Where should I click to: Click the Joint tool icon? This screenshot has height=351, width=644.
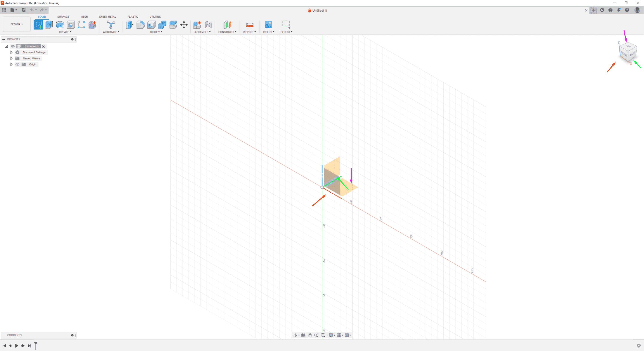208,25
